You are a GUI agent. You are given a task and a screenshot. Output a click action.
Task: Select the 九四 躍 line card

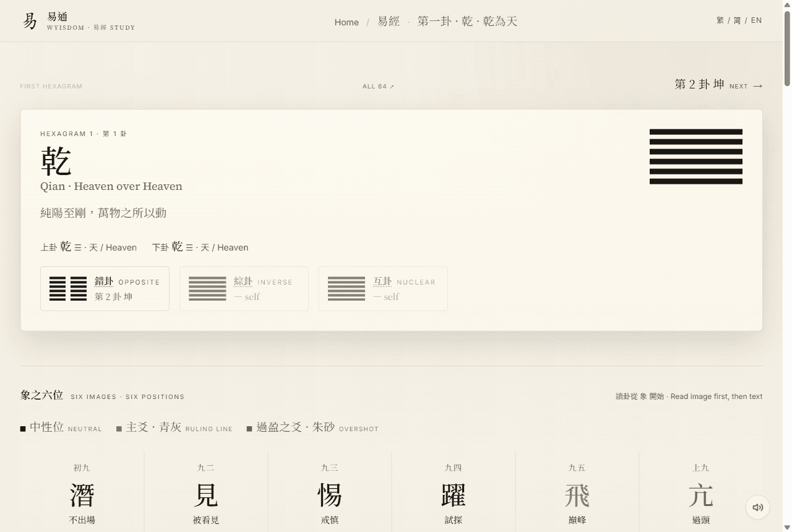[x=454, y=492]
